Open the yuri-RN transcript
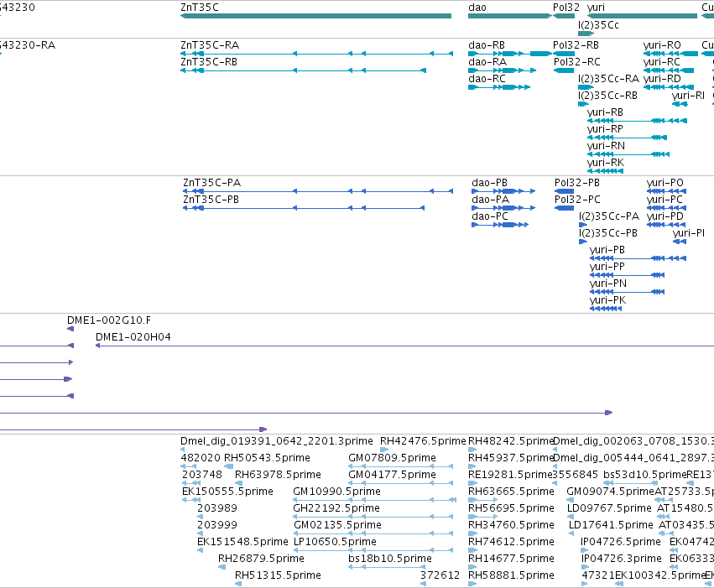 [628, 154]
